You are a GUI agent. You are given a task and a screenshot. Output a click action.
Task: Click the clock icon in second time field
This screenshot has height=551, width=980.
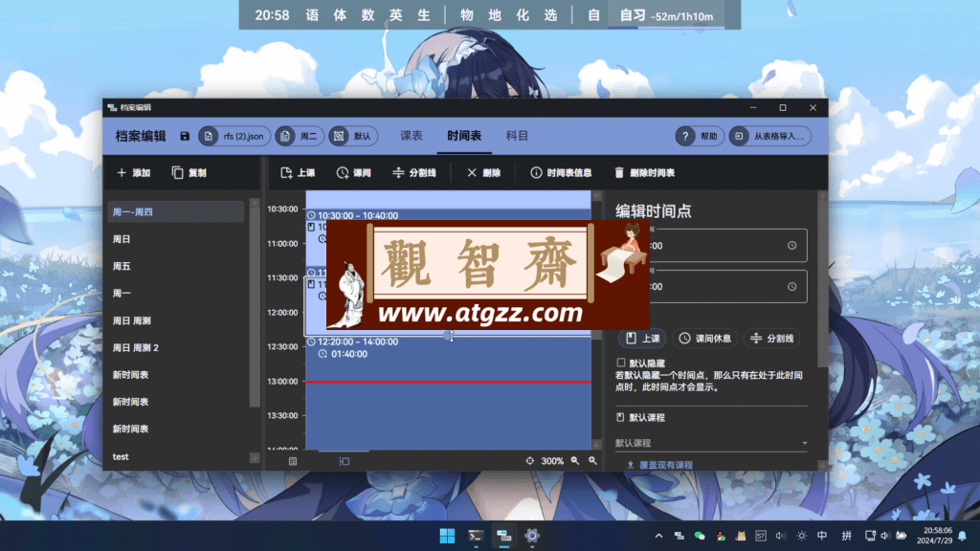tap(791, 287)
